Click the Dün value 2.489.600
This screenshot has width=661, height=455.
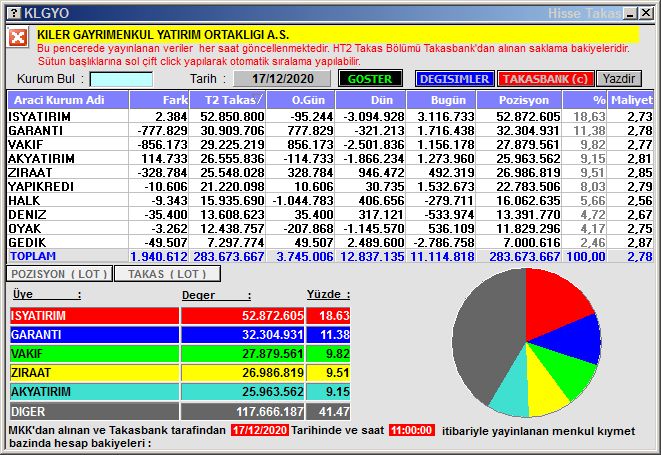(x=376, y=242)
